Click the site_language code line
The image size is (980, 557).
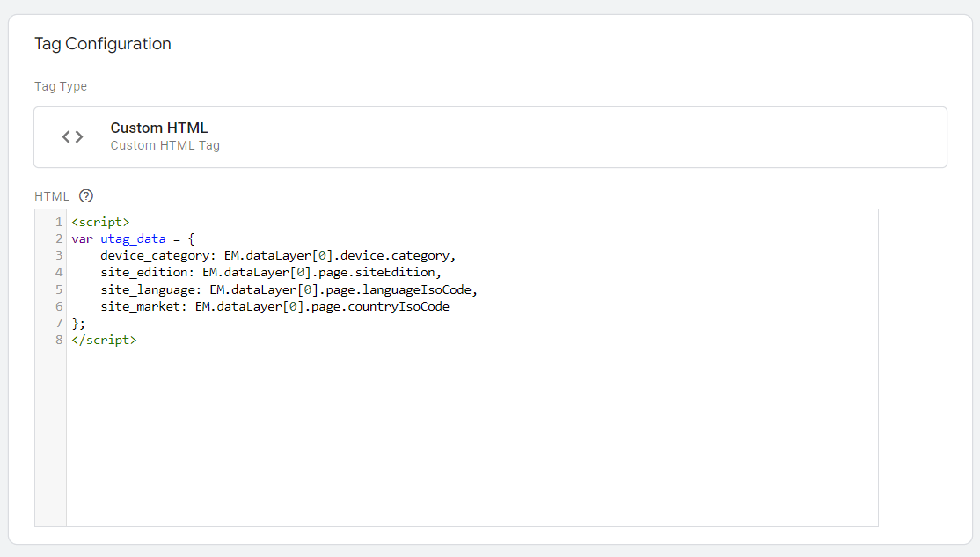(289, 290)
